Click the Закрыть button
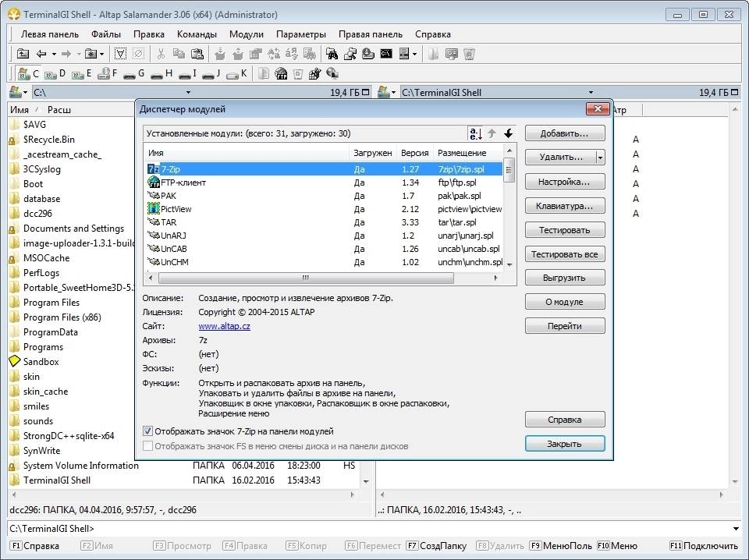Image resolution: width=749 pixels, height=560 pixels. (565, 444)
